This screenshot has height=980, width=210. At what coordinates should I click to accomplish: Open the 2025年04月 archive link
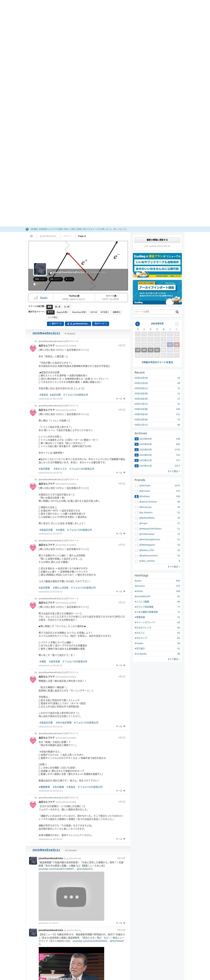point(146,444)
